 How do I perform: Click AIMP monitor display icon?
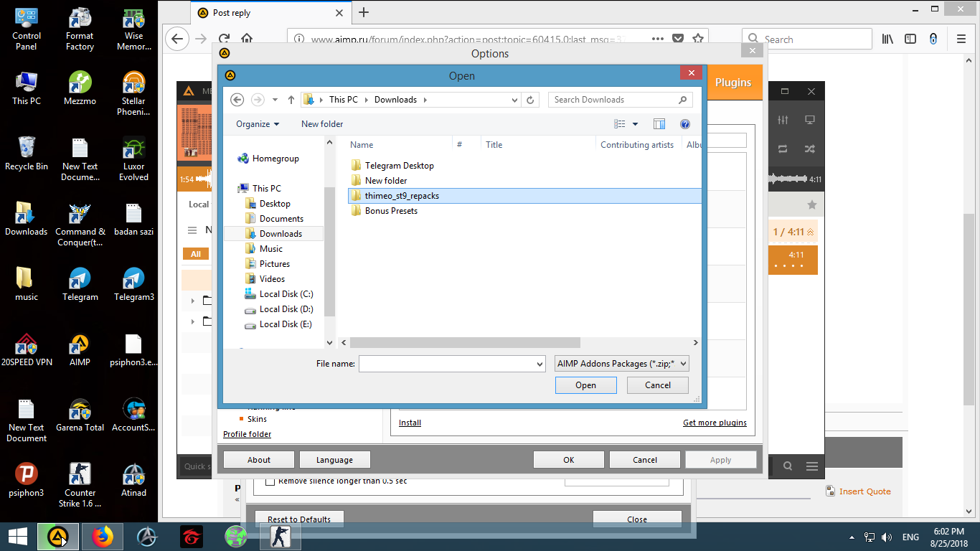pos(810,120)
